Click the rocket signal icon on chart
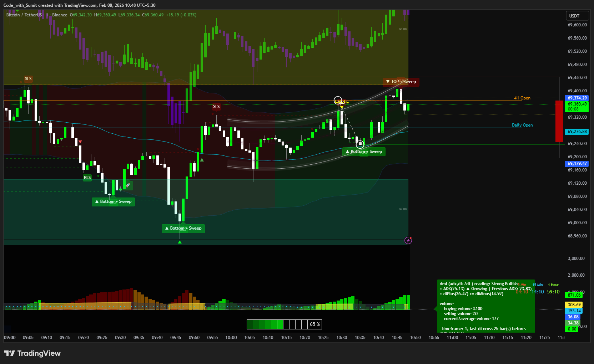Screen dimensions: 594x364 tap(128, 185)
